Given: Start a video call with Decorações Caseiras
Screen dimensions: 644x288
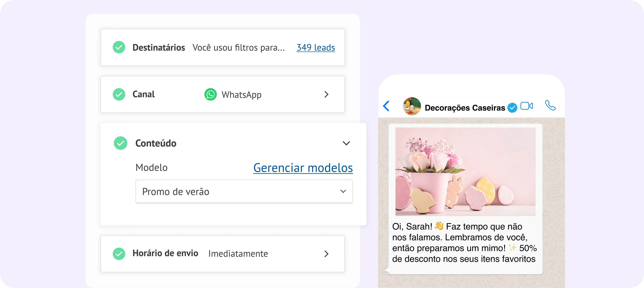Looking at the screenshot, I should [526, 106].
